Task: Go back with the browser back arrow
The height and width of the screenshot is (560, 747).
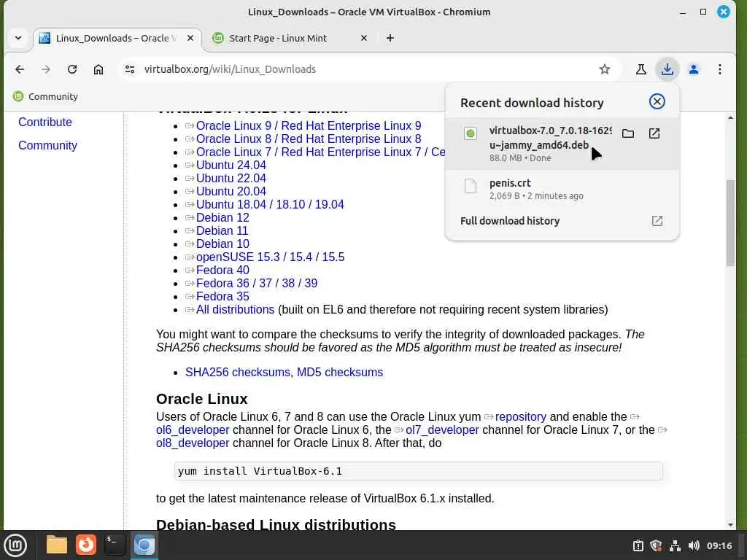Action: tap(20, 69)
